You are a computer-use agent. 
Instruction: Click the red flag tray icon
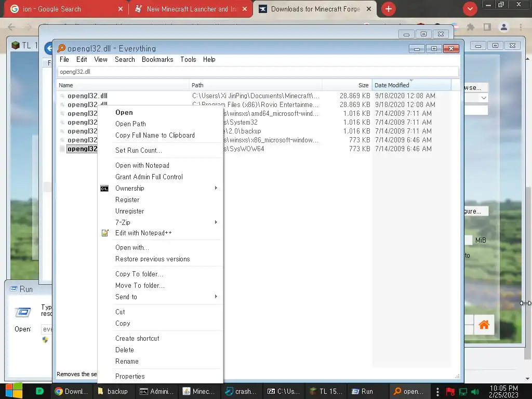tap(450, 392)
